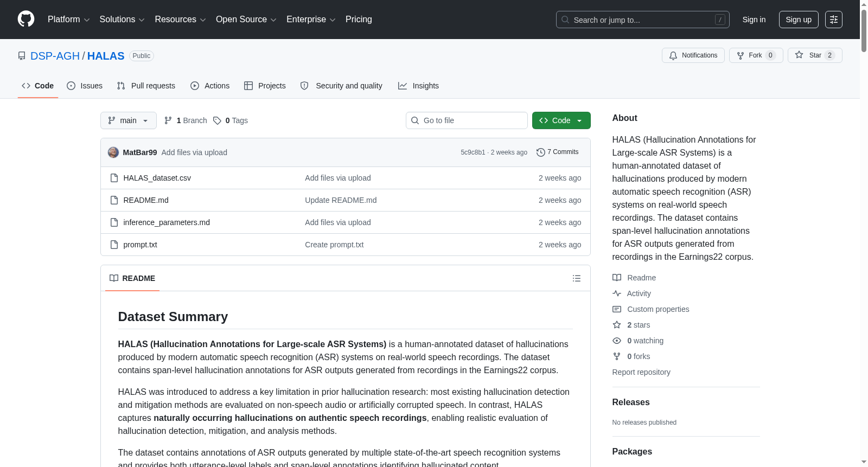868x467 pixels.
Task: Switch to the Issues tab
Action: coord(85,86)
